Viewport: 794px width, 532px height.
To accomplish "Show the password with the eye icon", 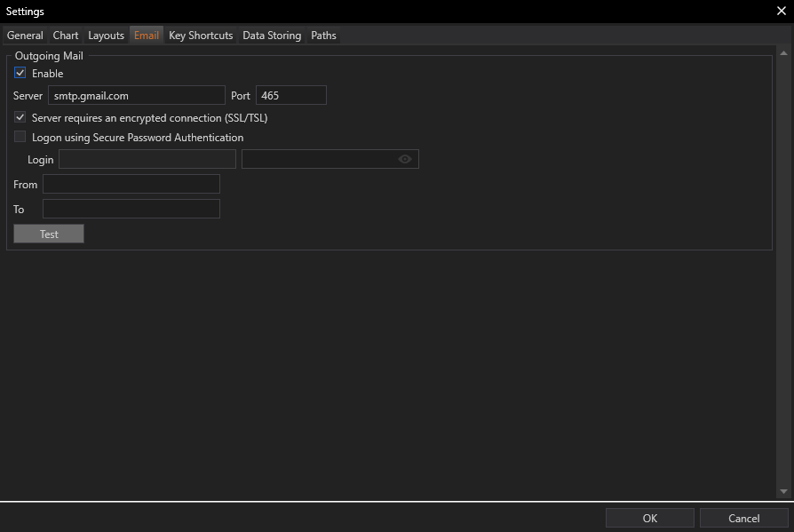I will [405, 159].
